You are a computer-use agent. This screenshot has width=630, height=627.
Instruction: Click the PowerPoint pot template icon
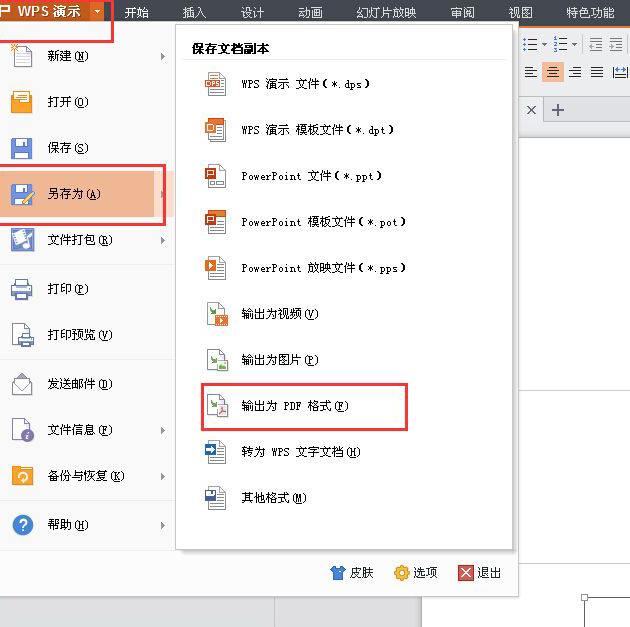216,222
